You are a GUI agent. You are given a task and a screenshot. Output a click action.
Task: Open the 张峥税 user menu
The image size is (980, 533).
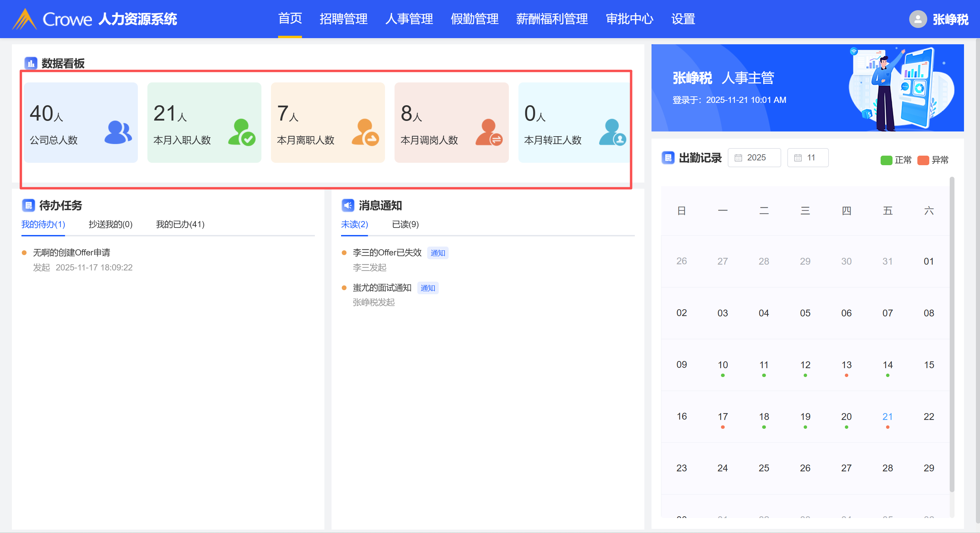point(950,19)
